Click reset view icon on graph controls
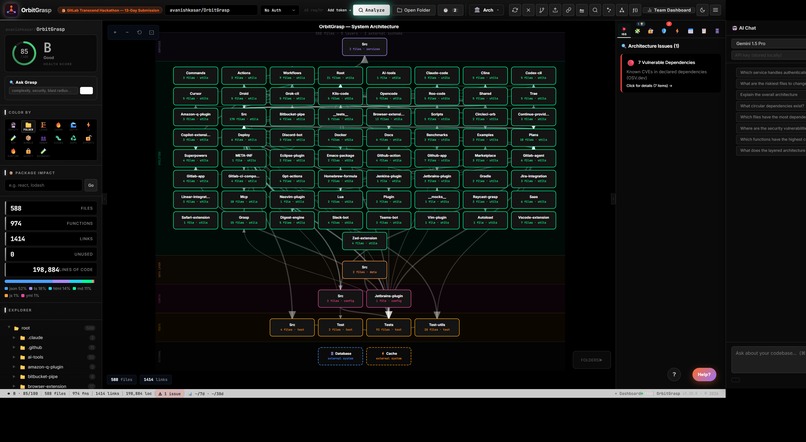806x442 pixels. click(x=139, y=32)
